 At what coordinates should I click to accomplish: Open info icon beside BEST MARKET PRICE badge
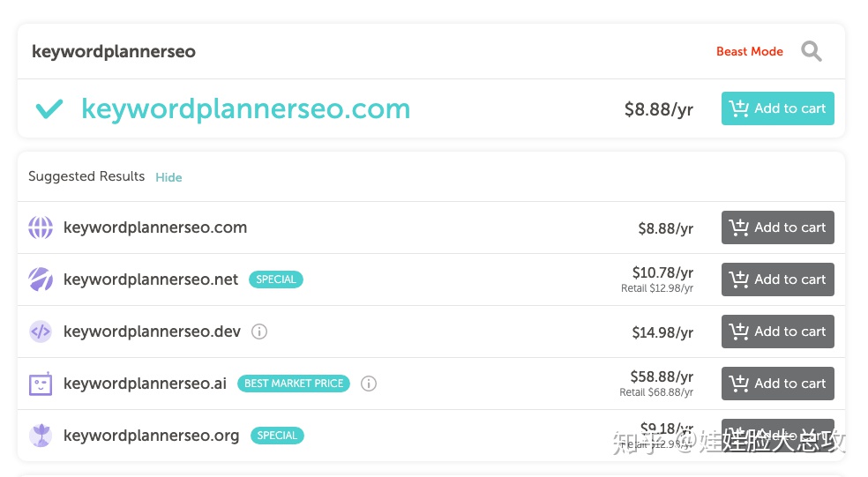tap(369, 384)
